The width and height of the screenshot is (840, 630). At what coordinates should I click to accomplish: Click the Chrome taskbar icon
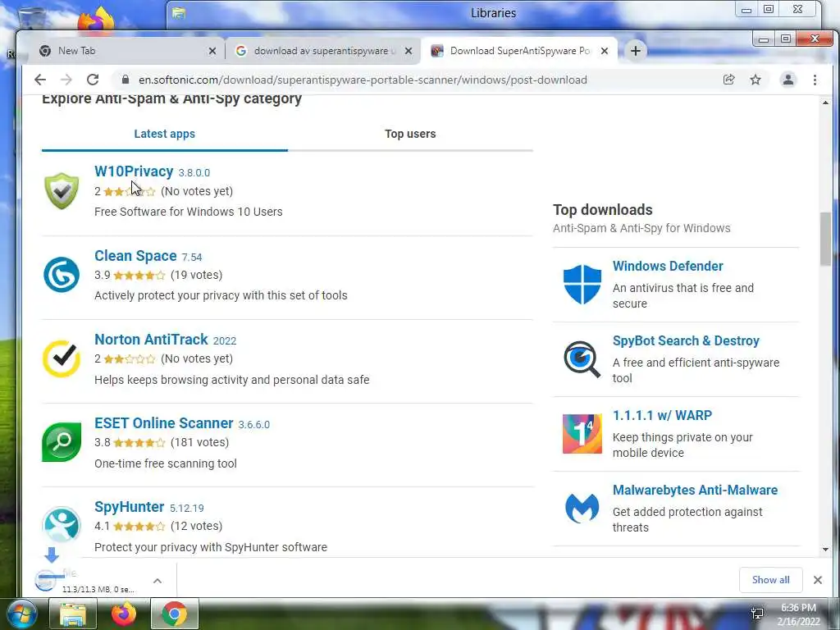click(x=174, y=614)
